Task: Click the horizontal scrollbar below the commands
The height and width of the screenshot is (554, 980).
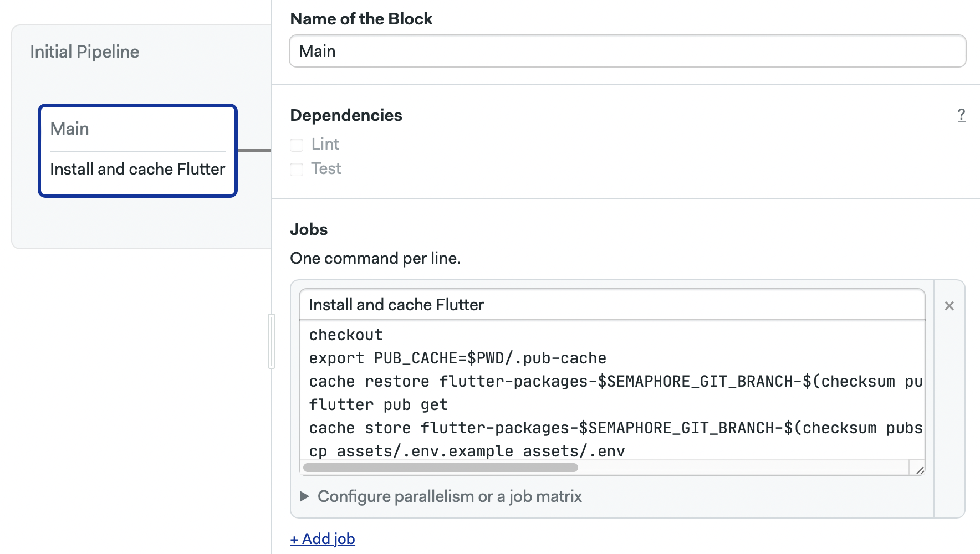Action: pyautogui.click(x=441, y=468)
